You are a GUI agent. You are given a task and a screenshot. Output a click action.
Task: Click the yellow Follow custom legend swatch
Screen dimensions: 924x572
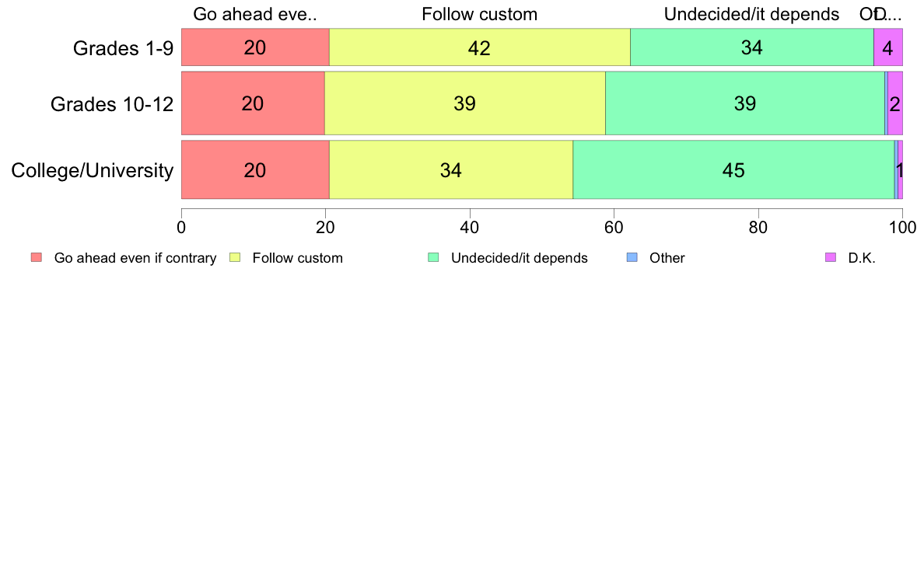pyautogui.click(x=235, y=257)
